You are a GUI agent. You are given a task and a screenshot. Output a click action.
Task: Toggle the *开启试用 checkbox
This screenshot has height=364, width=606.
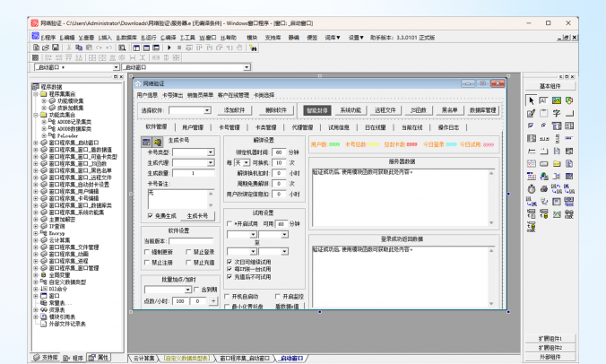point(229,224)
